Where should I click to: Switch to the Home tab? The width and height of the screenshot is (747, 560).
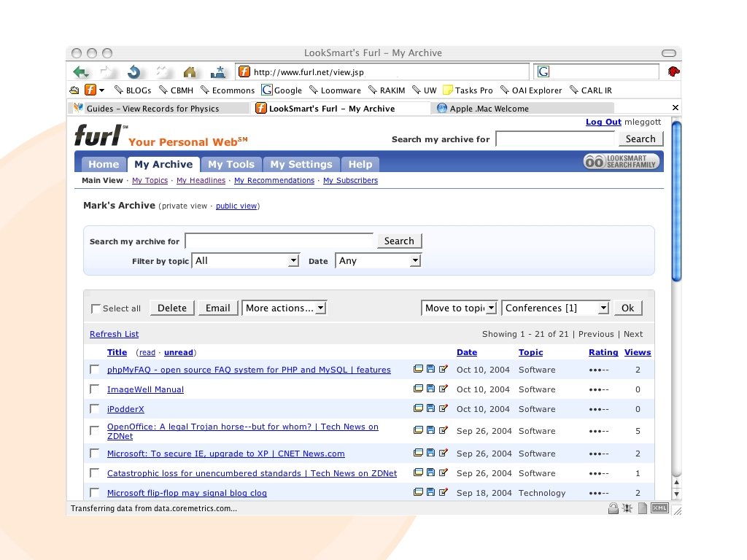point(104,164)
